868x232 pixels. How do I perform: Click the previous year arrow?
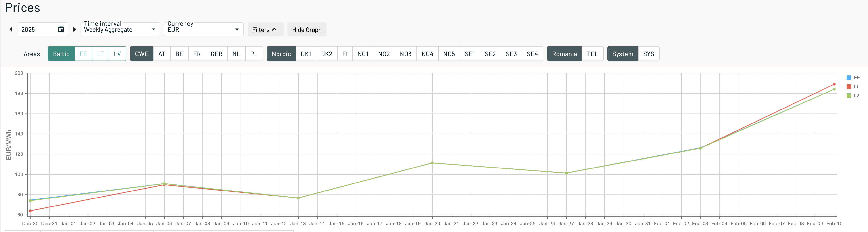(11, 30)
